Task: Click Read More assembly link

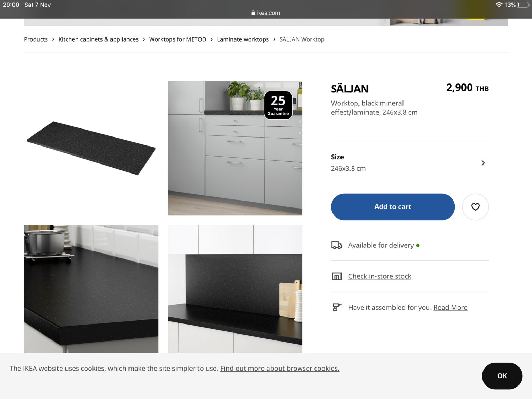Action: (450, 308)
